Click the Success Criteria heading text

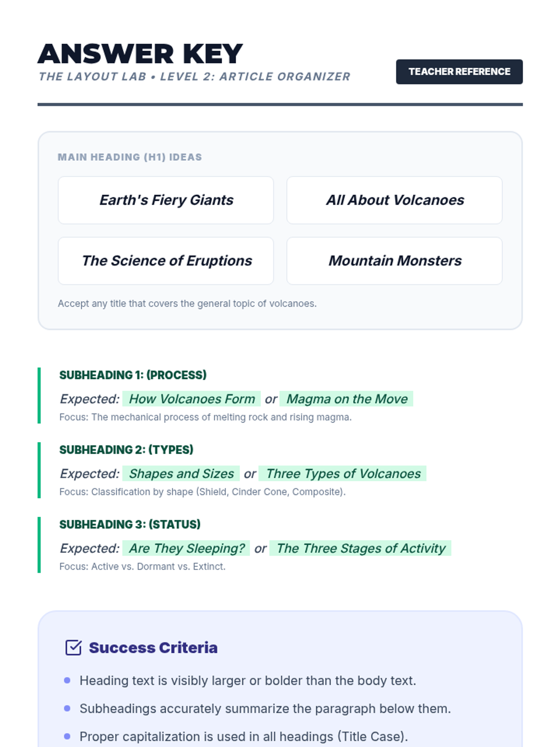click(x=153, y=648)
